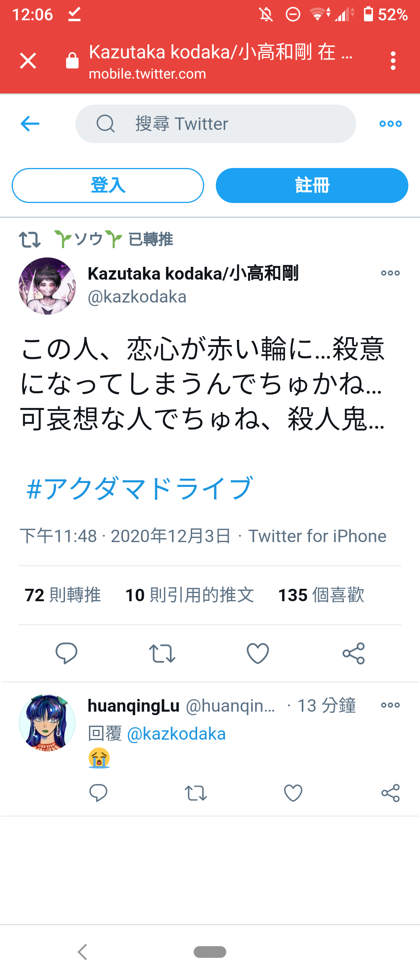Screen dimensions: 420x980
Task: Tap the 登入 login button
Action: pyautogui.click(x=108, y=185)
